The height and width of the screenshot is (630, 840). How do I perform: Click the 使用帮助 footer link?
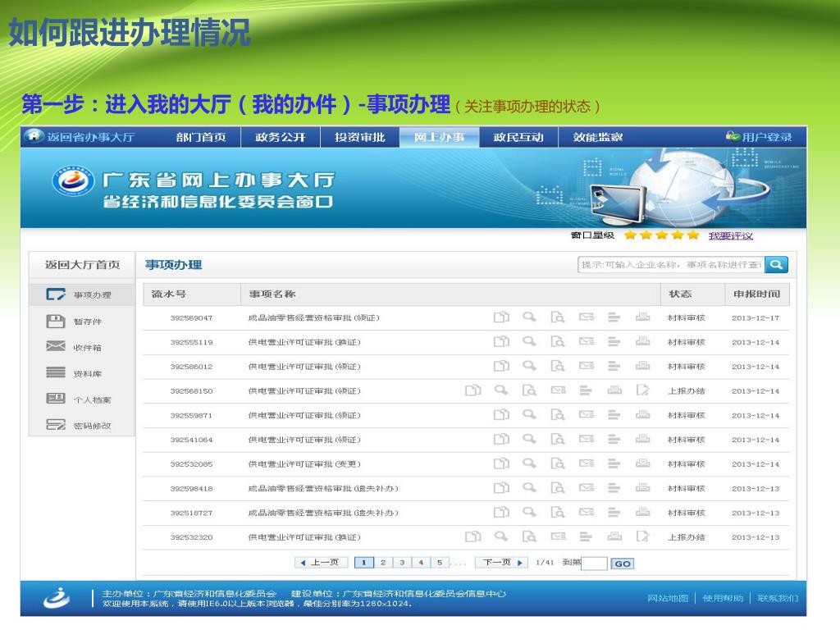(x=723, y=598)
